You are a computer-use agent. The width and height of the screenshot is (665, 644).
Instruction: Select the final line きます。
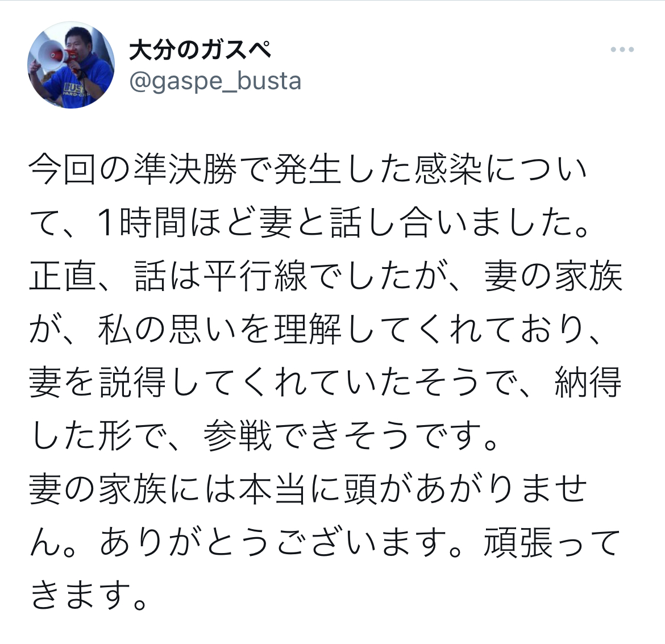pyautogui.click(x=89, y=595)
